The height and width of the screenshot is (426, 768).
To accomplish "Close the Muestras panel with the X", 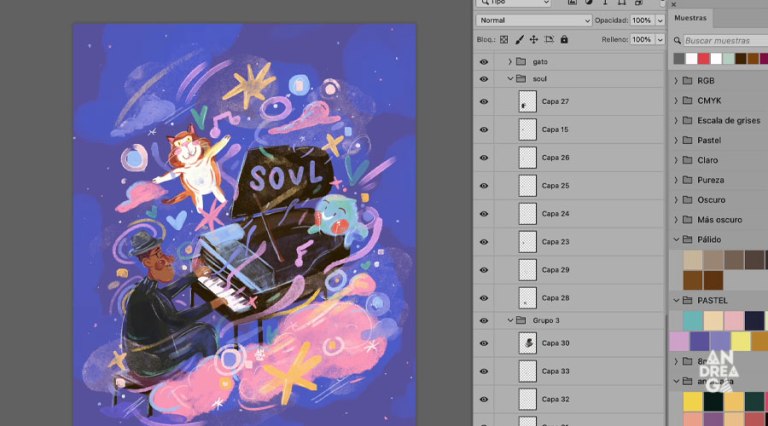I will (x=674, y=4).
